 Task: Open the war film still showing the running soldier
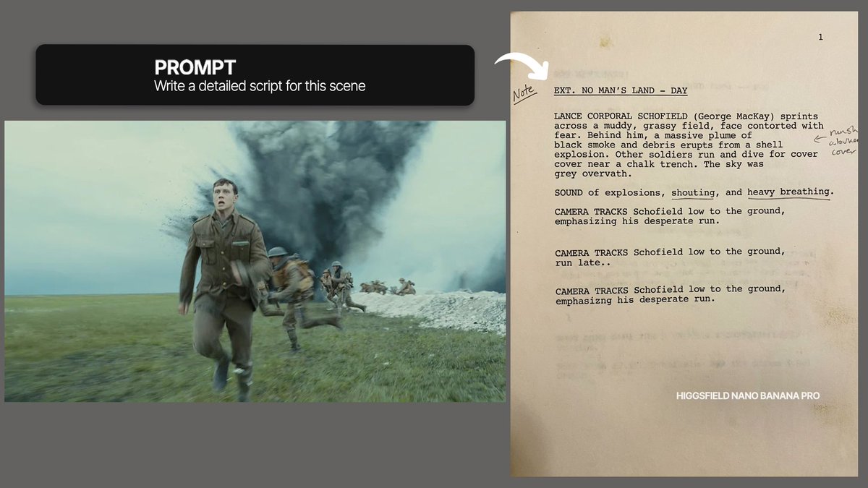(255, 261)
